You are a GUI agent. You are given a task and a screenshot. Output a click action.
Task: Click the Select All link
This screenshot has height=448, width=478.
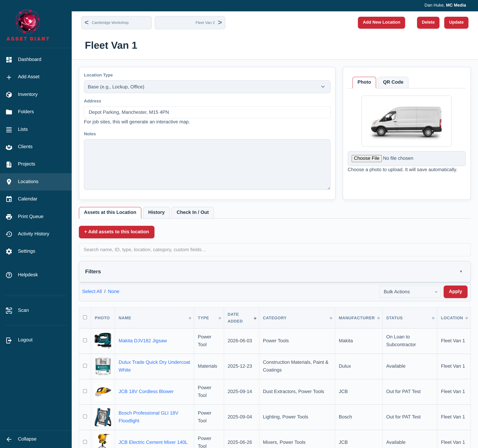click(x=92, y=291)
